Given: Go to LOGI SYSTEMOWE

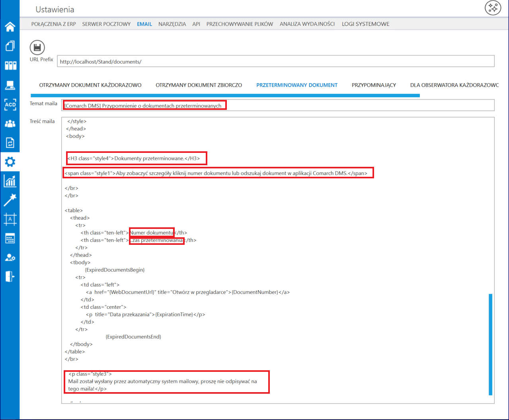Looking at the screenshot, I should [x=365, y=24].
